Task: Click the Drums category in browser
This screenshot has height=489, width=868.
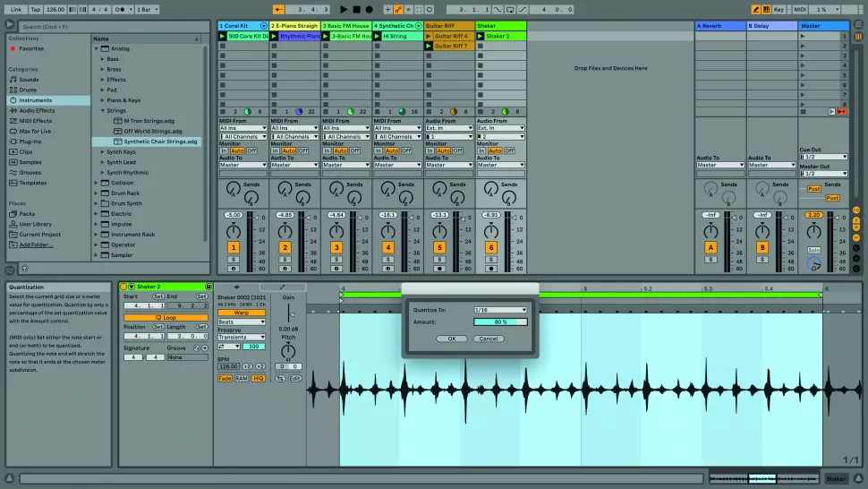Action: click(x=28, y=90)
